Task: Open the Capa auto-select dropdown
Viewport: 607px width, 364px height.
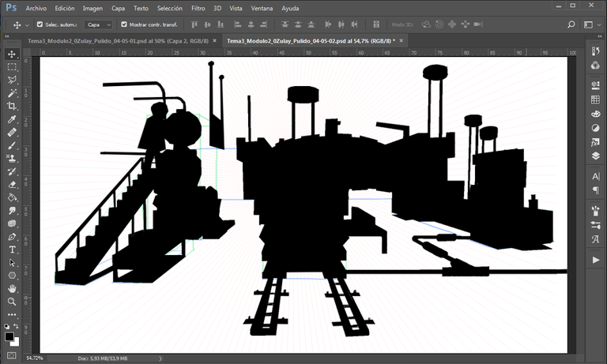Action: (99, 24)
